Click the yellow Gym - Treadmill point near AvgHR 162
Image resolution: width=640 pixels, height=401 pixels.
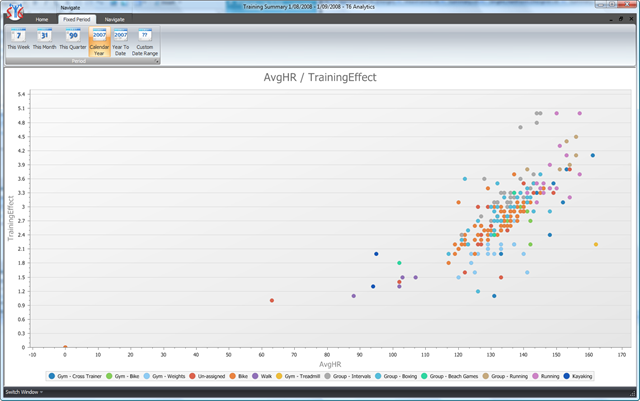click(596, 244)
